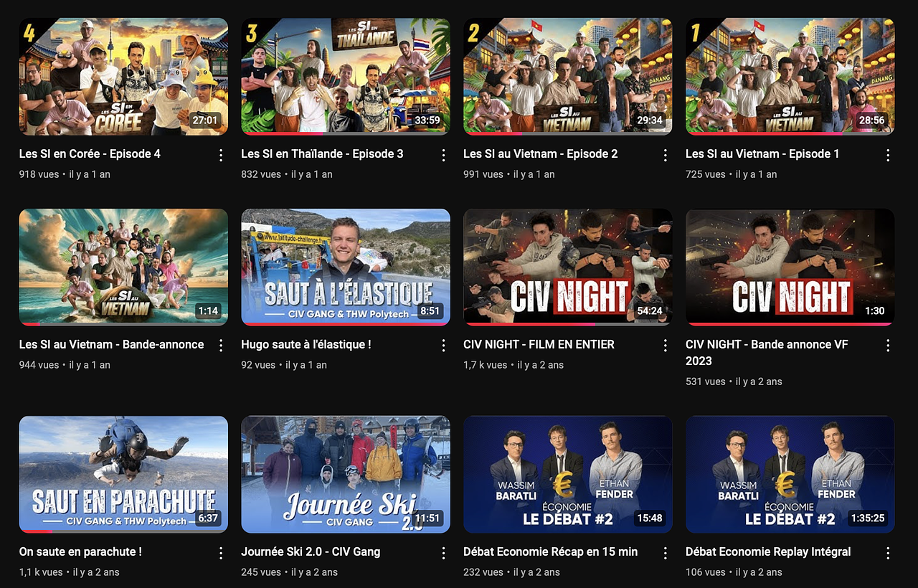Open more options for Les SI en Thaïlande - Episode 3
The image size is (918, 588).
pyautogui.click(x=443, y=155)
